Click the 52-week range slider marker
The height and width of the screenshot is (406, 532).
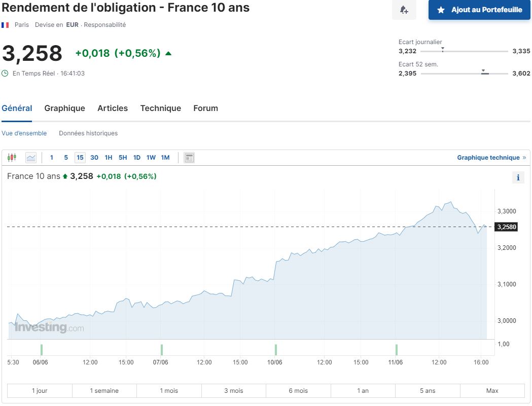(x=484, y=72)
